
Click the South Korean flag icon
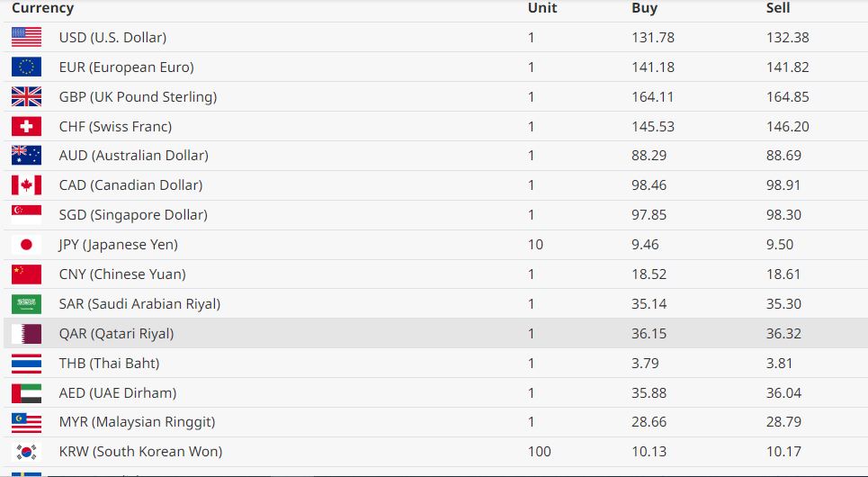[26, 451]
